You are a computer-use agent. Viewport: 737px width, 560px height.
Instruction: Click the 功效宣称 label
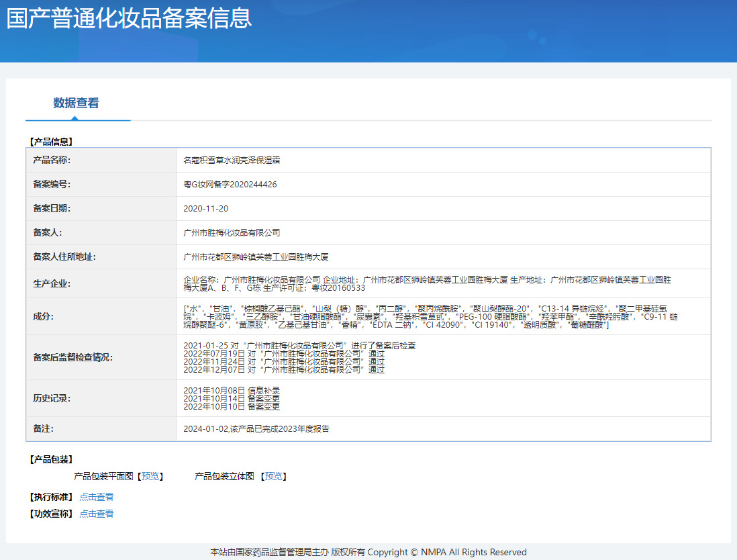point(51,514)
